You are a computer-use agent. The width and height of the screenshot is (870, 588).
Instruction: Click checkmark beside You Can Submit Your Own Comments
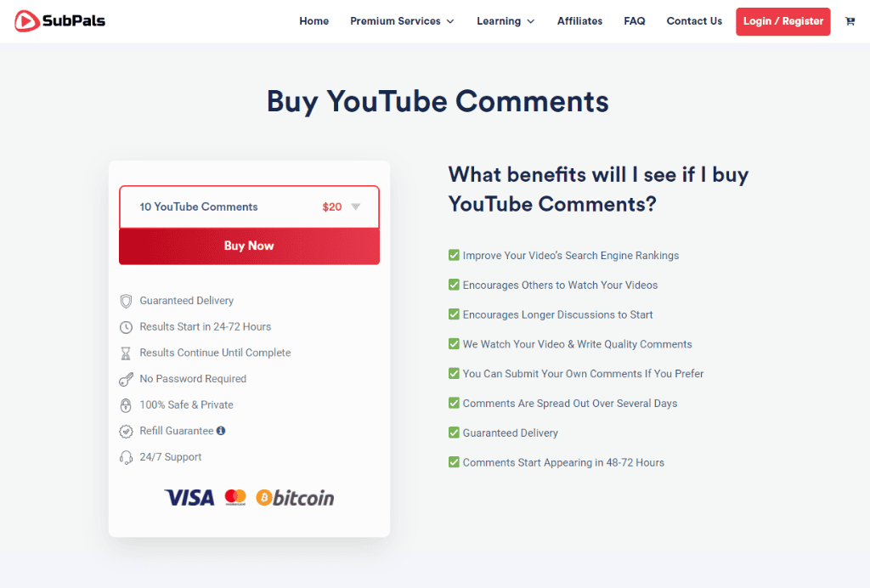tap(454, 373)
